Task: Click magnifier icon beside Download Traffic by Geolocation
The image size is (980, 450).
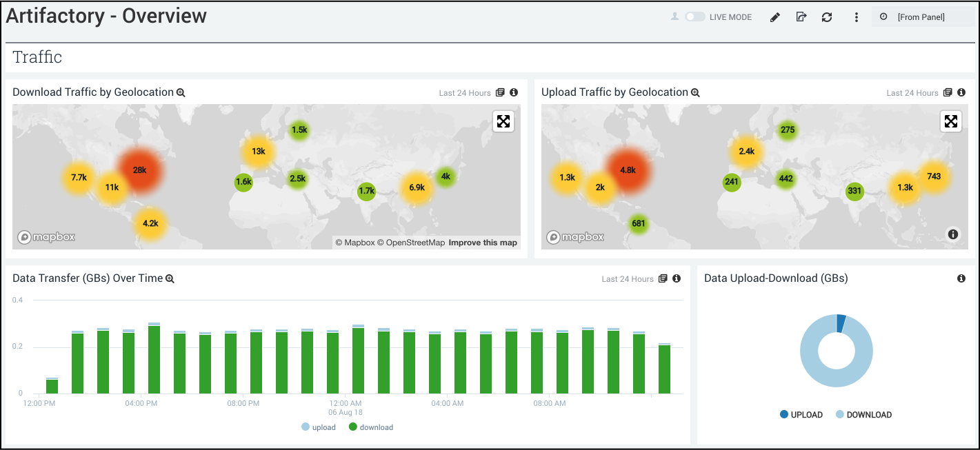Action: (x=181, y=92)
